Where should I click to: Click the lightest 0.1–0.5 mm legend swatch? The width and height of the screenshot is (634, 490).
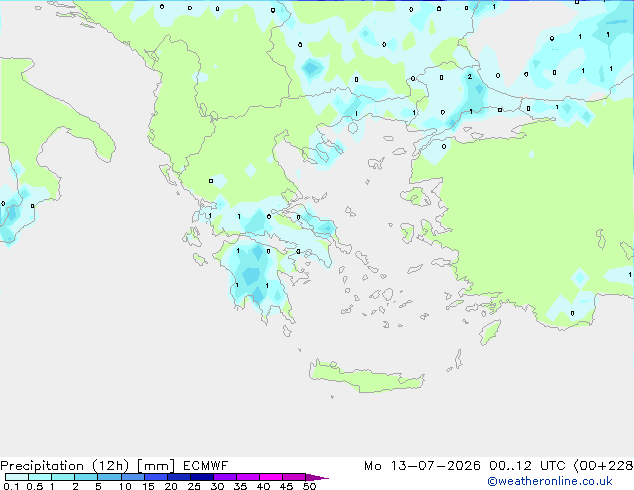17,477
